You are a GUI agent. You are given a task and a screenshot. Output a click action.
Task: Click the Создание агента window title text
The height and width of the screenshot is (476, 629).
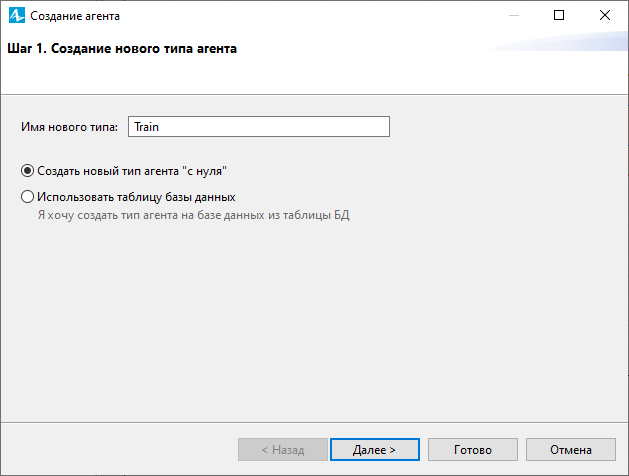tap(75, 16)
